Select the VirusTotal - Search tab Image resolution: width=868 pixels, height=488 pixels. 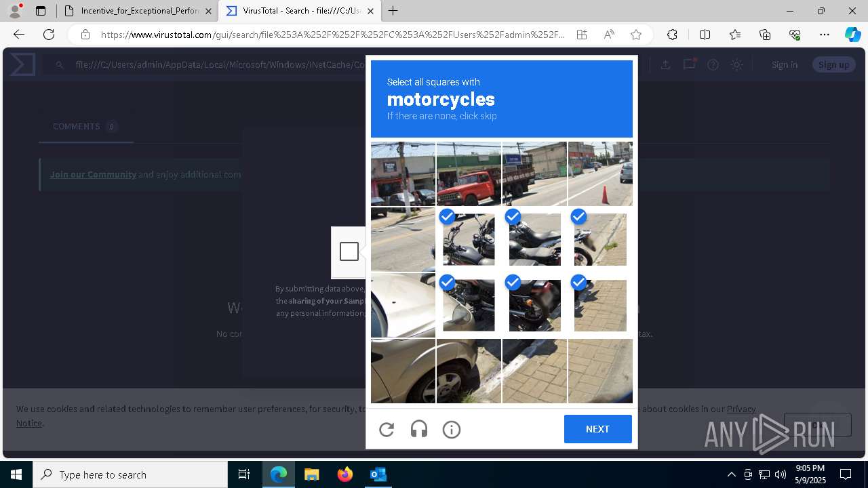click(300, 11)
